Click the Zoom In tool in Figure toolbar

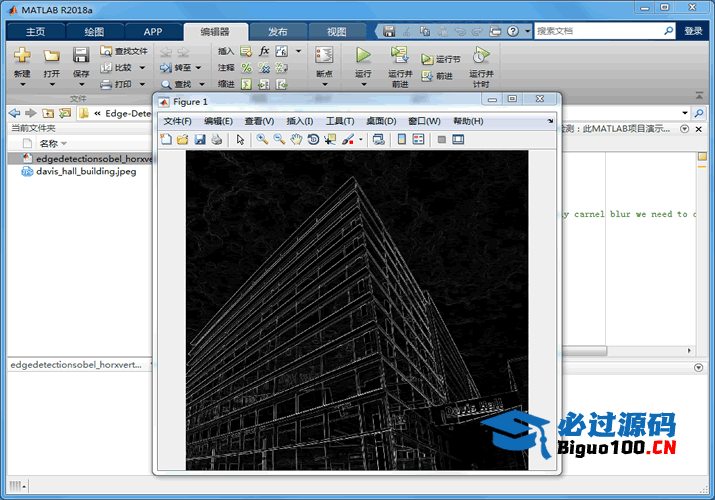(x=262, y=139)
